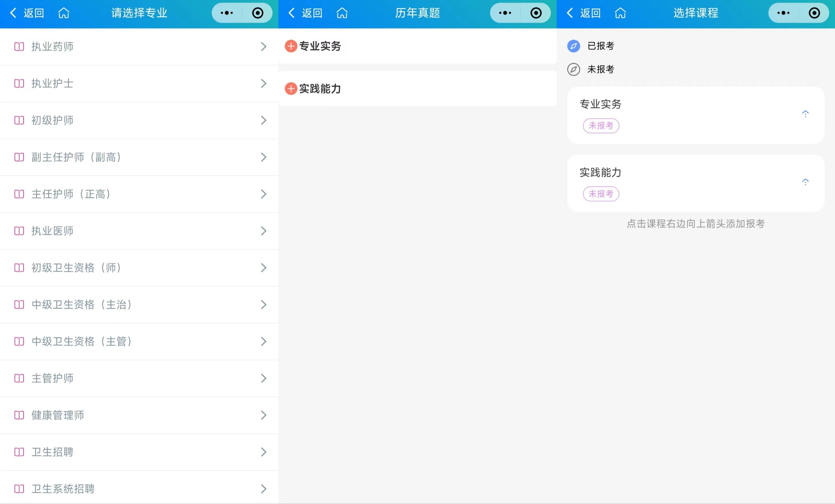Open 初级护师 via its right chevron
The width and height of the screenshot is (835, 504).
[x=264, y=120]
